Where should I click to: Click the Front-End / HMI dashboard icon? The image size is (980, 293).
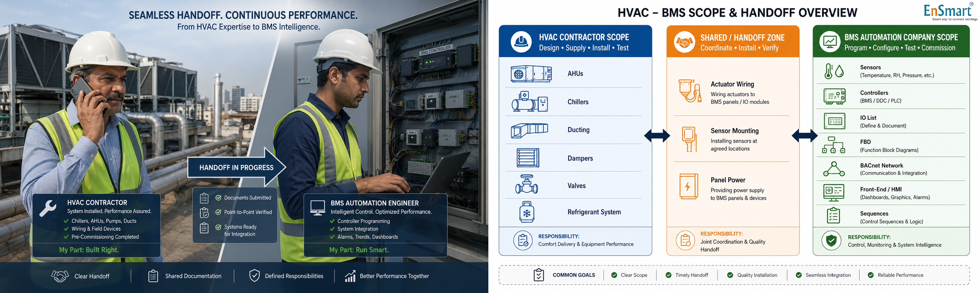(x=833, y=193)
